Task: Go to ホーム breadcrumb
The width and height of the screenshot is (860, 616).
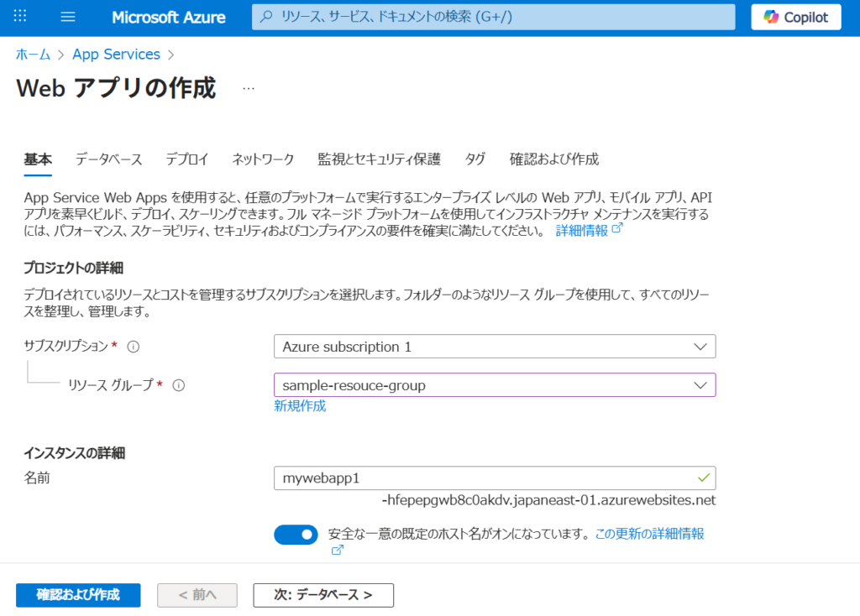Action: pyautogui.click(x=33, y=55)
